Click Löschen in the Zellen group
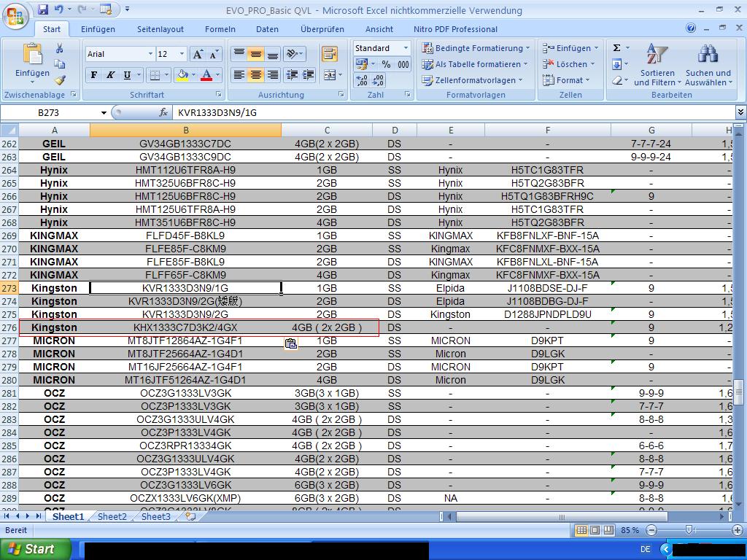This screenshot has height=560, width=747. [x=569, y=64]
